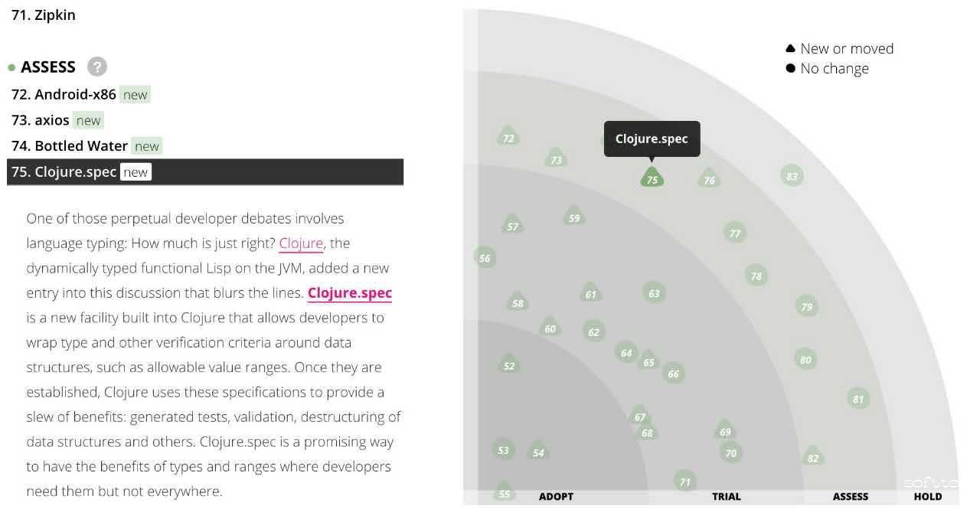
Task: Click circle blip number 83
Action: point(792,176)
